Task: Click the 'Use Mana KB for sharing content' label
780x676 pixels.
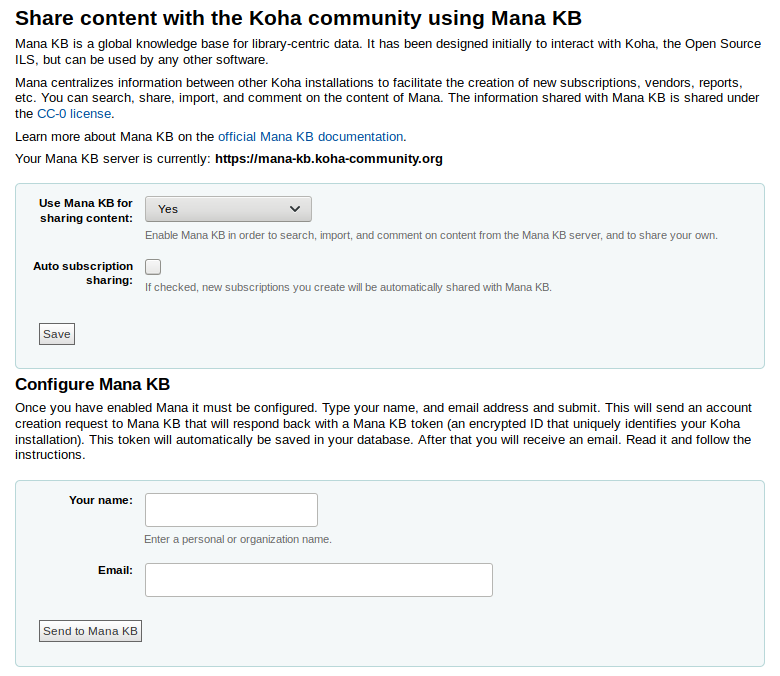Action: (x=86, y=210)
